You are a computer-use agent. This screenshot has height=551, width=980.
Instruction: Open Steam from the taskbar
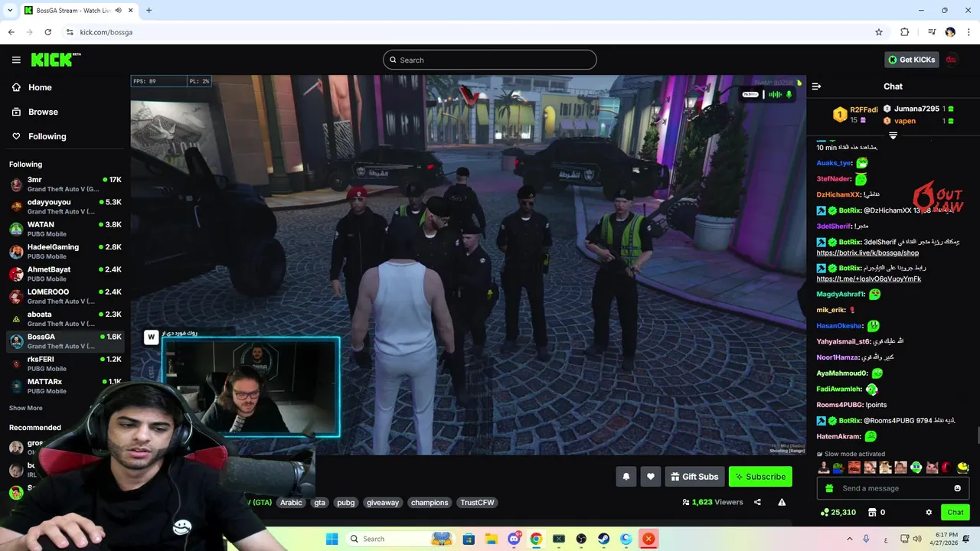click(603, 539)
